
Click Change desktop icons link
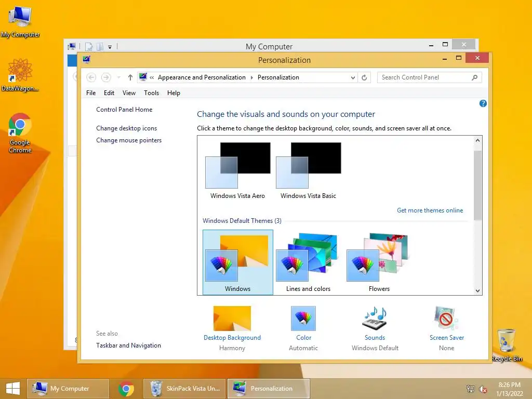coord(127,128)
